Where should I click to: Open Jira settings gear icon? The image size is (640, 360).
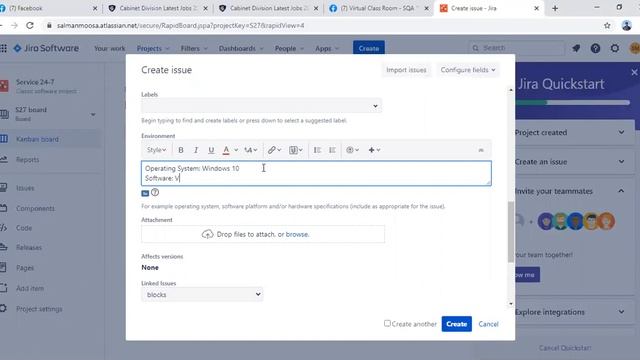tap(615, 48)
